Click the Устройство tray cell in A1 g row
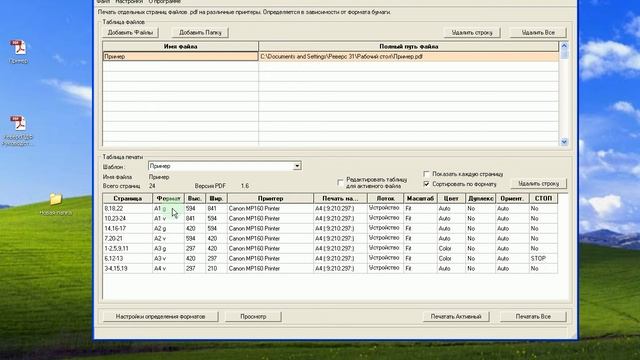640x360 pixels. (385, 209)
